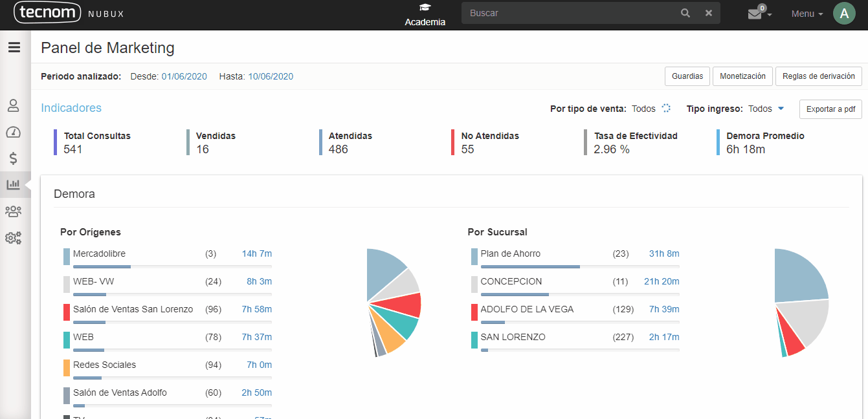Click the Plan de Ahorro row label
The image size is (868, 419).
511,253
